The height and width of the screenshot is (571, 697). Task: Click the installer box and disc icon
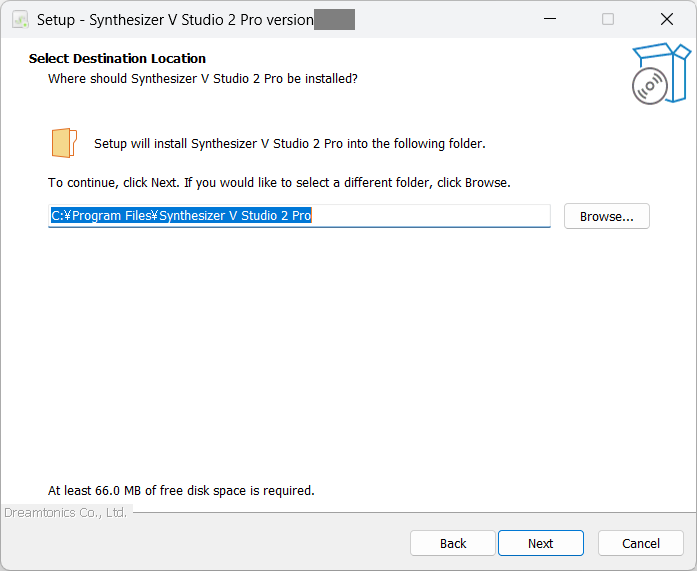click(x=661, y=74)
